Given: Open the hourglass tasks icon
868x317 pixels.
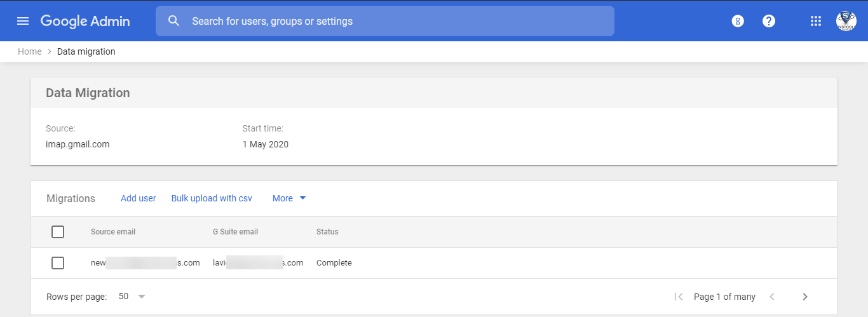Looking at the screenshot, I should pyautogui.click(x=738, y=21).
